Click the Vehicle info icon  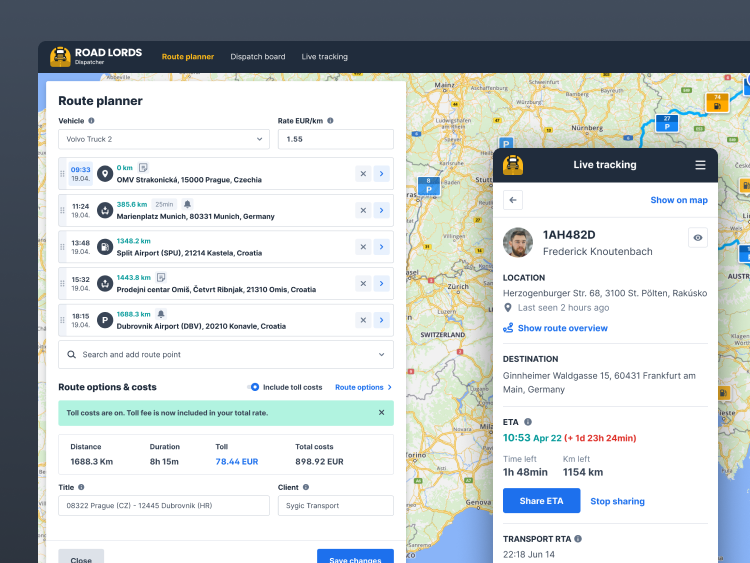point(91,121)
